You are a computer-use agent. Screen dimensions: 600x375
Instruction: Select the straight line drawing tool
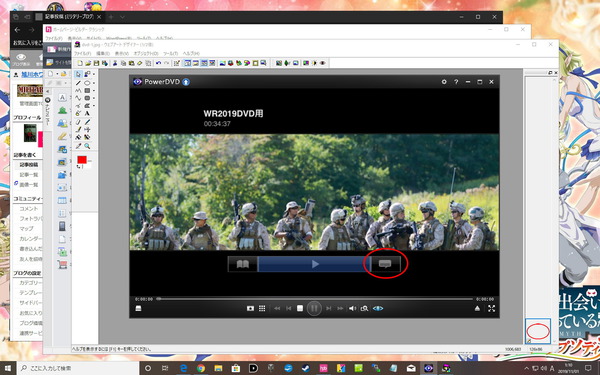[x=78, y=83]
